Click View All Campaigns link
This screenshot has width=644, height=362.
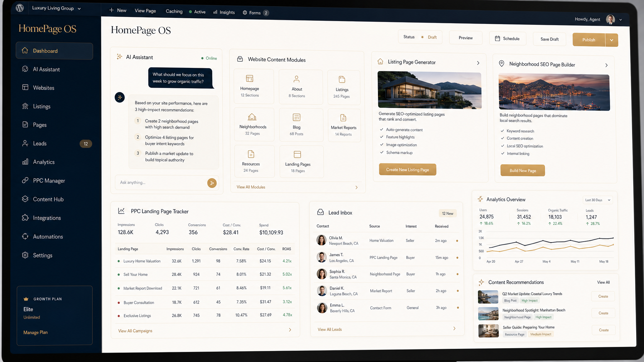click(x=135, y=331)
